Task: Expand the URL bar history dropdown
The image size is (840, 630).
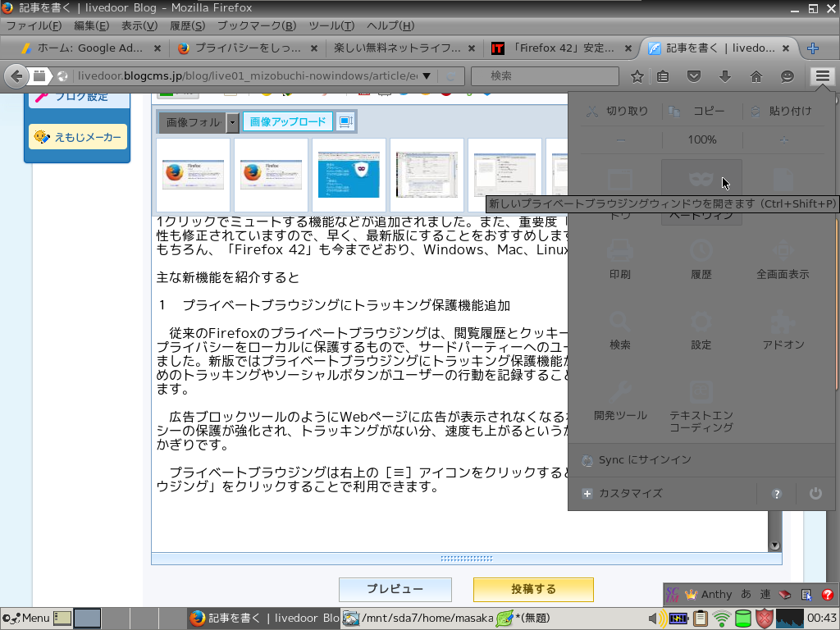Action: point(427,76)
